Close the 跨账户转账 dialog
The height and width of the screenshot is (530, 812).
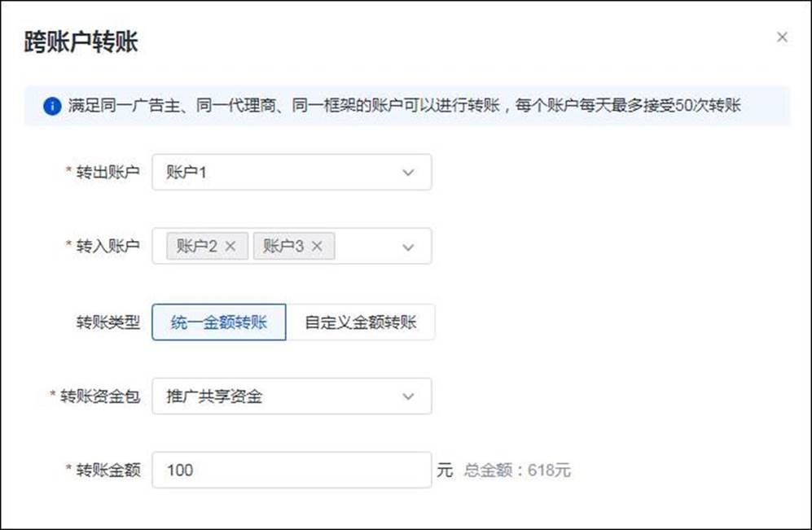(x=782, y=37)
